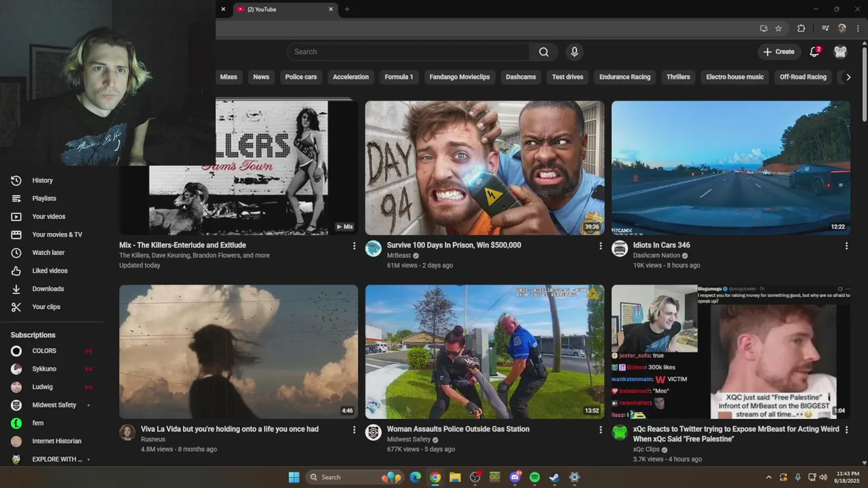This screenshot has height=488, width=868.
Task: Open Chrome profile avatar
Action: coord(842,28)
